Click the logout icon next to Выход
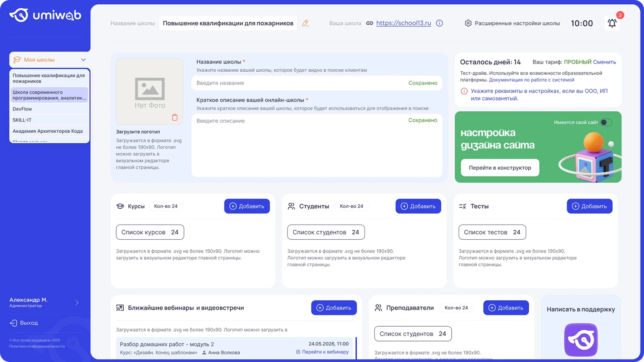Screen dimensions: 644x362 pyautogui.click(x=13, y=323)
